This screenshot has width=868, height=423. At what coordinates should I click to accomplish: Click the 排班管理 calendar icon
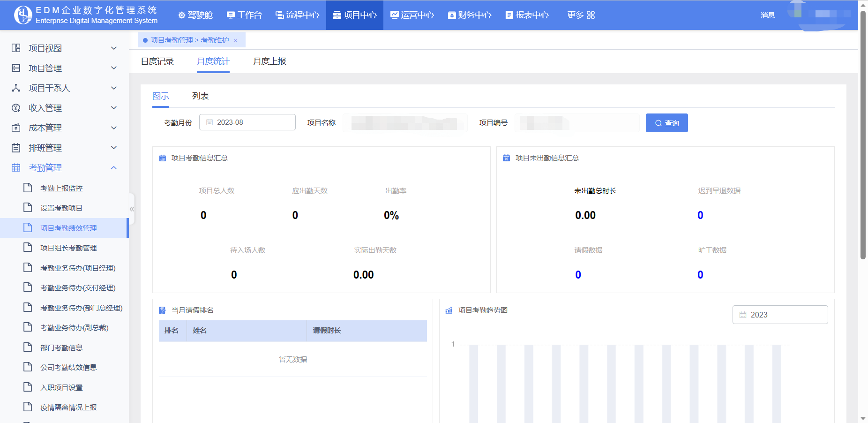[16, 148]
